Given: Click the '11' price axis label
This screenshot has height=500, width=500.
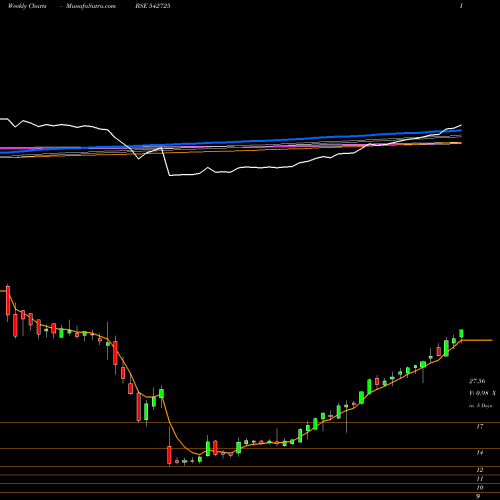Looking at the screenshot, I should [480, 479].
